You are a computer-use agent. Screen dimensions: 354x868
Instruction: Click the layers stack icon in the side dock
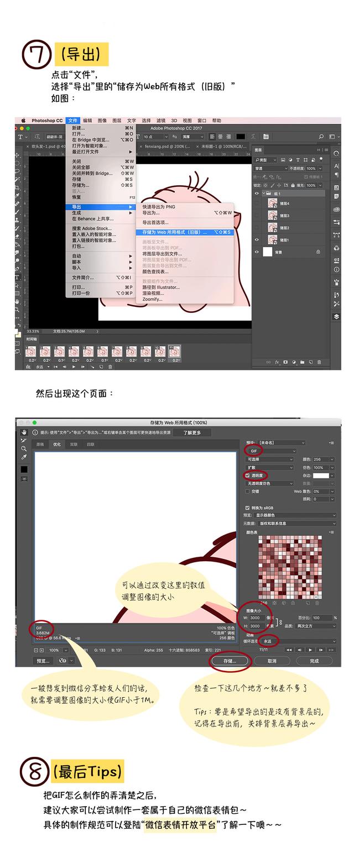pyautogui.click(x=336, y=317)
